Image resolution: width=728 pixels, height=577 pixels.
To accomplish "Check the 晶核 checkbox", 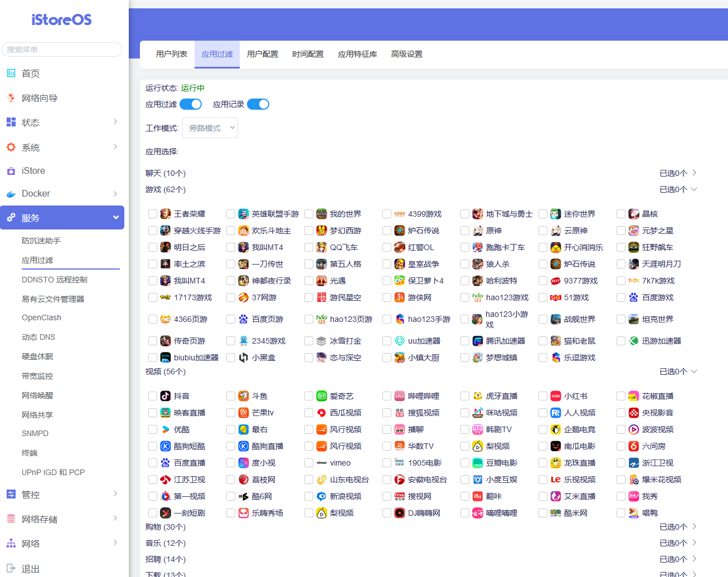I will (621, 214).
